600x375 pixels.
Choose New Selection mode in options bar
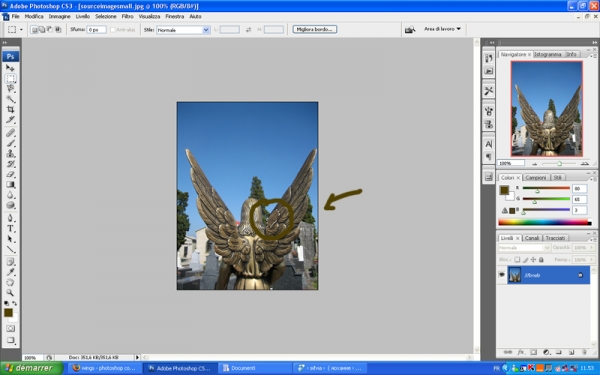click(34, 29)
